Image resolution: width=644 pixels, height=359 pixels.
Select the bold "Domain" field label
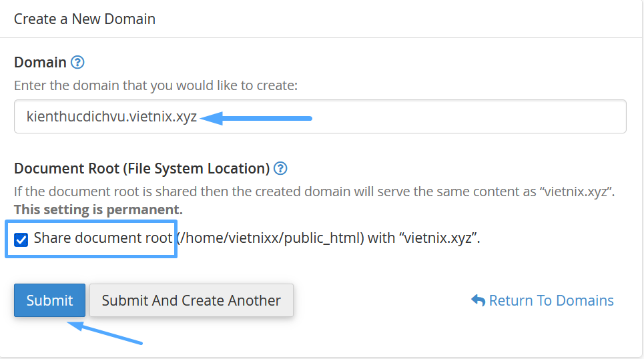click(x=40, y=63)
